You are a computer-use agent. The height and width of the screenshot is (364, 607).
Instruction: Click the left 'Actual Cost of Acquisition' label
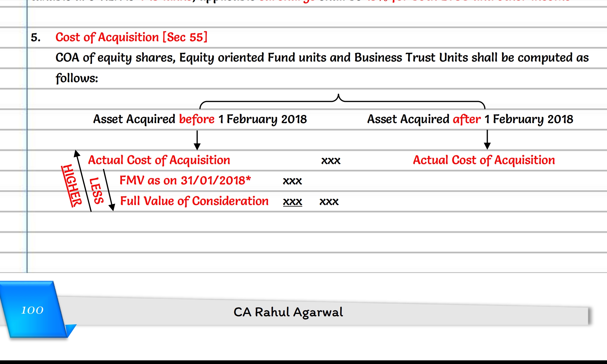(x=159, y=160)
